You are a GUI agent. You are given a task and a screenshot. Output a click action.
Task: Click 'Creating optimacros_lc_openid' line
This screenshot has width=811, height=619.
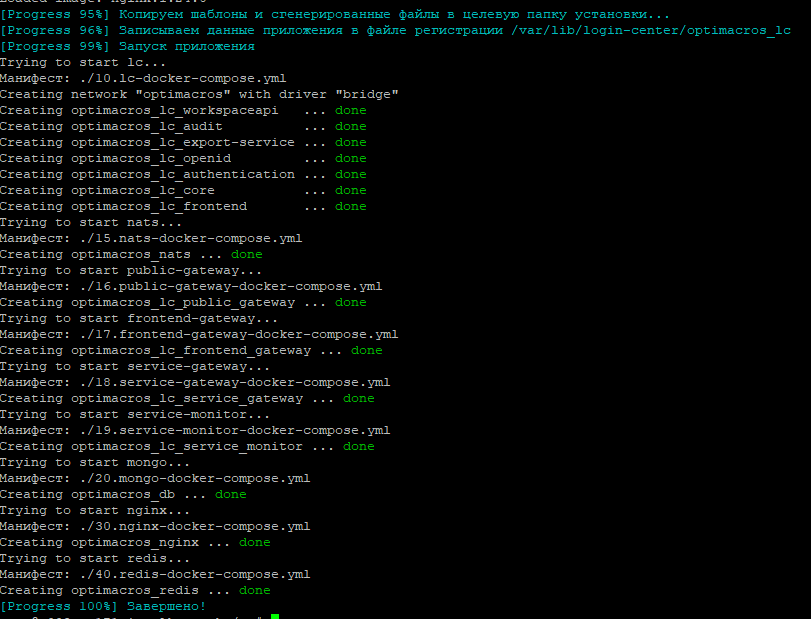tap(183, 159)
